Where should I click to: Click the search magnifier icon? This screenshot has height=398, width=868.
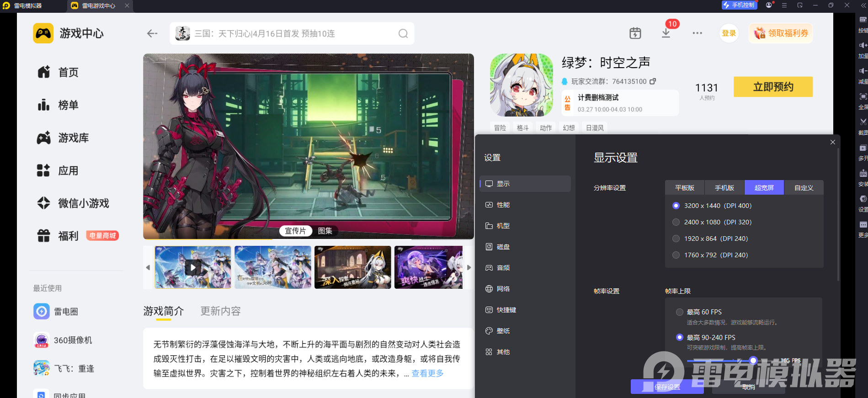click(403, 33)
